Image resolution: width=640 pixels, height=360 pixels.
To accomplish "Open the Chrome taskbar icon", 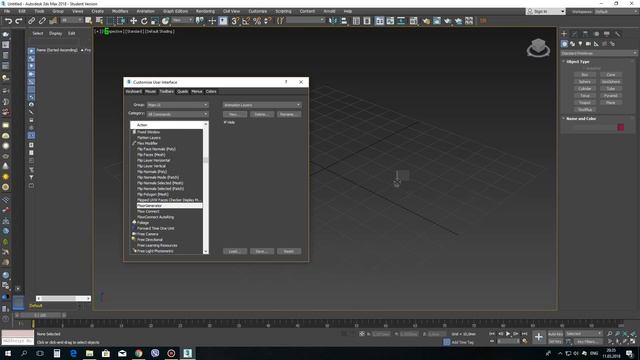I will pyautogui.click(x=138, y=353).
